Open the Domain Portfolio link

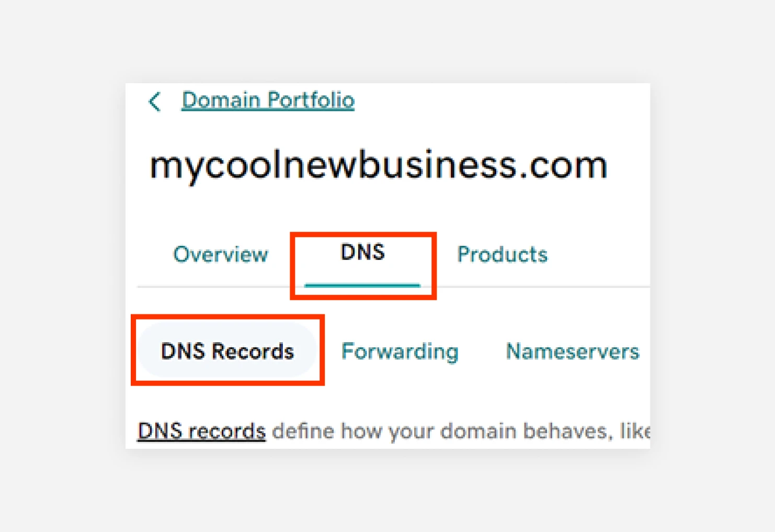[268, 100]
